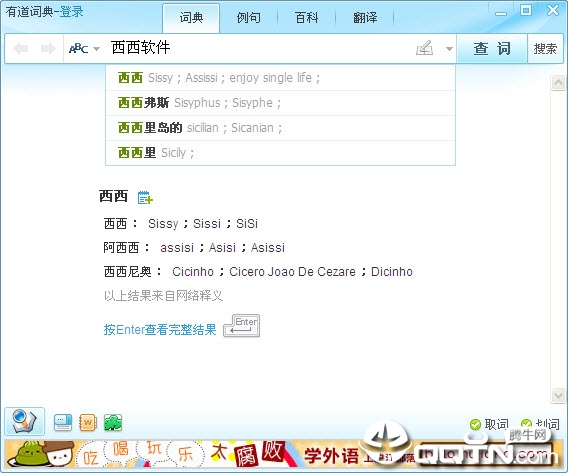The image size is (568, 473).
Task: Switch to the 翻译 tab
Action: click(x=365, y=18)
